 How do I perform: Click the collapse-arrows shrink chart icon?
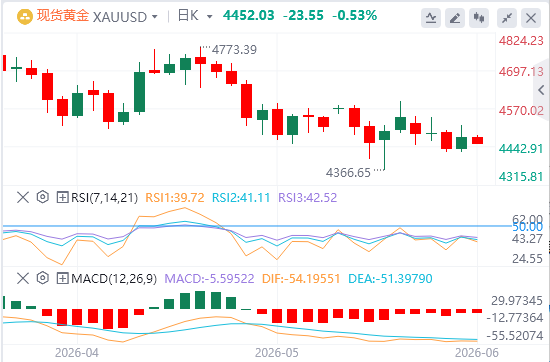click(507, 18)
